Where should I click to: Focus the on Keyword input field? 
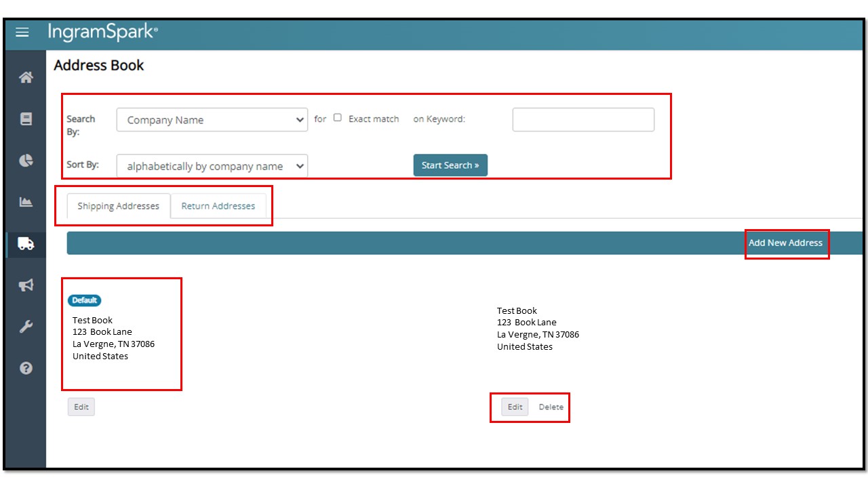(x=583, y=119)
